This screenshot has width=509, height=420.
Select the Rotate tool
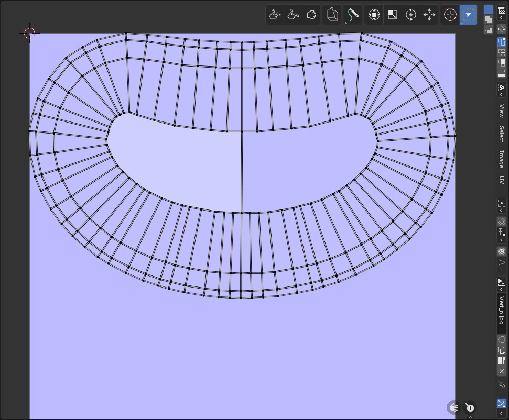411,15
